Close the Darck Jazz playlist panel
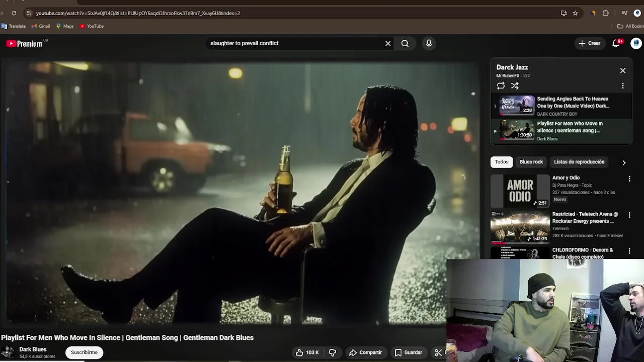 pos(623,70)
